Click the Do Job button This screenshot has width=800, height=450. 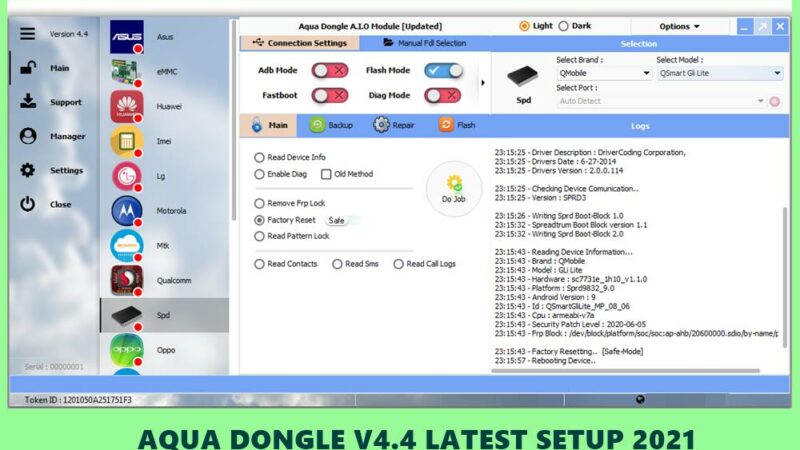[454, 189]
